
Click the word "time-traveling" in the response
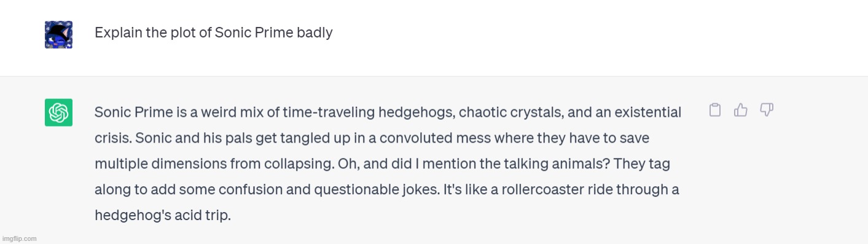(x=329, y=112)
